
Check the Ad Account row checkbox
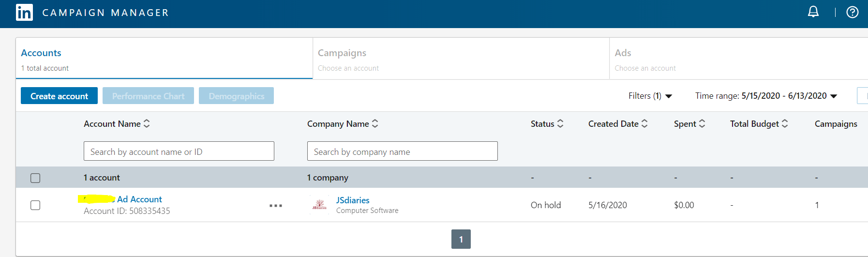(35, 205)
